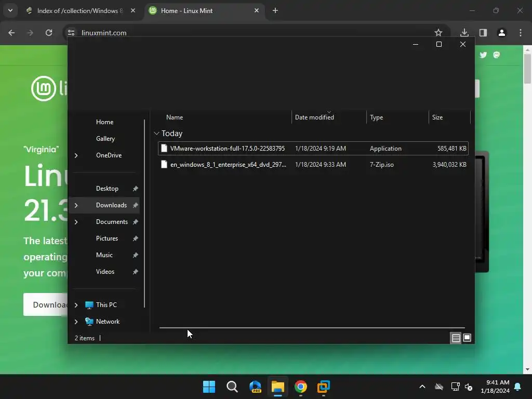Select This PC in navigation pane
Image resolution: width=532 pixels, height=399 pixels.
106,305
